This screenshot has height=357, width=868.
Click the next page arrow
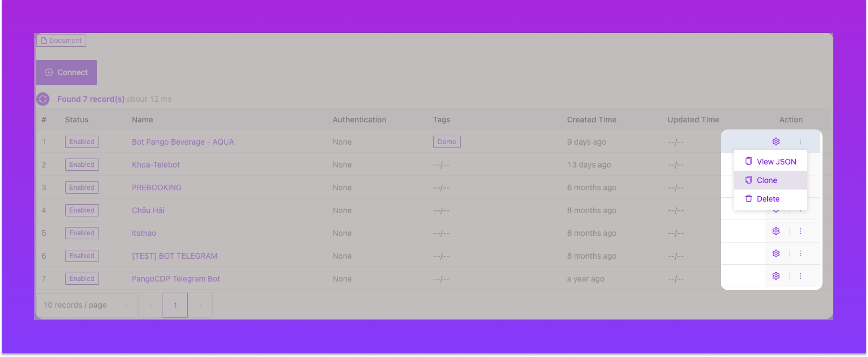[200, 305]
